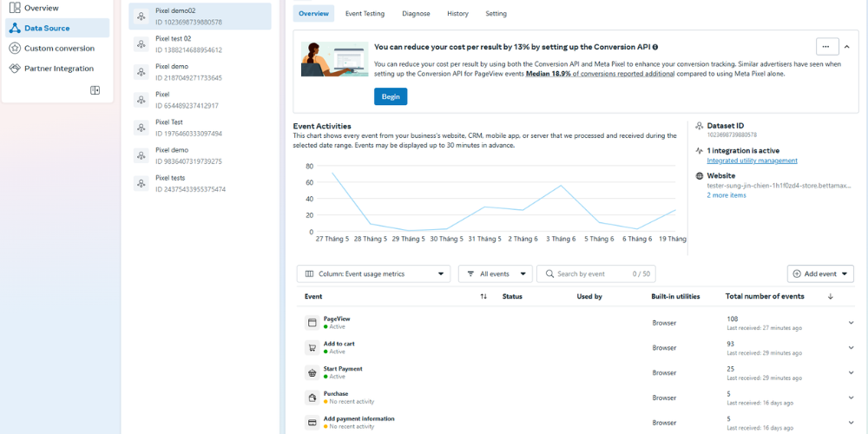
Task: Open the Add event dropdown
Action: coord(820,273)
